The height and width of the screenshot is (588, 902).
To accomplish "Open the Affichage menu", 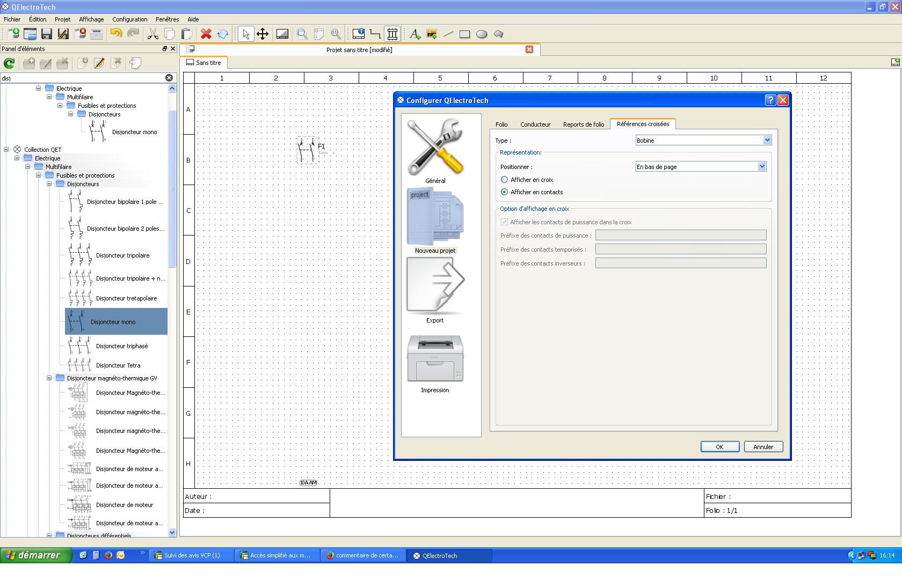I will (91, 19).
